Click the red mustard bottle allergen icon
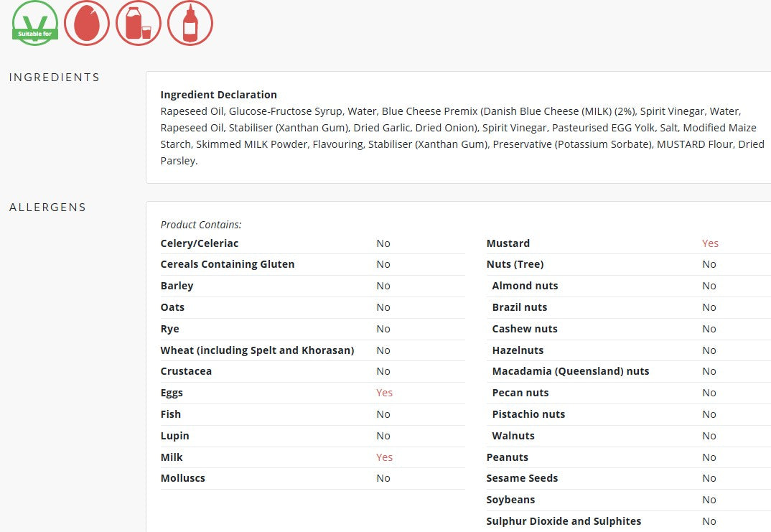771x532 pixels. [x=190, y=23]
